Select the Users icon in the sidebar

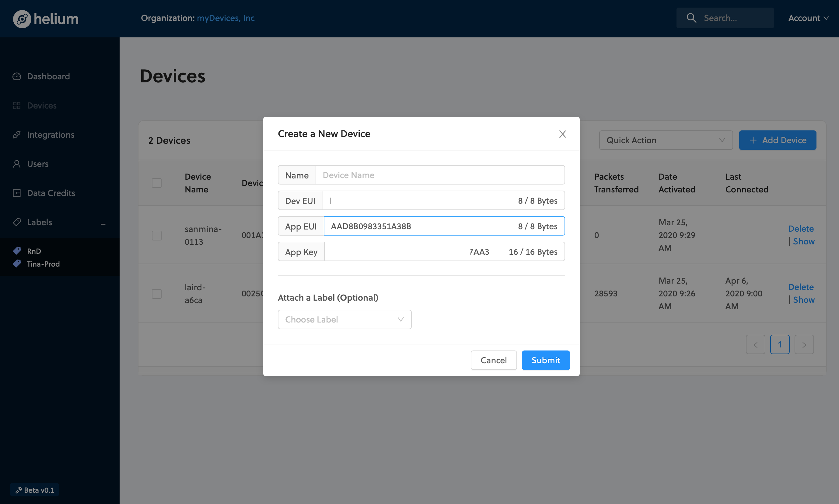click(16, 164)
